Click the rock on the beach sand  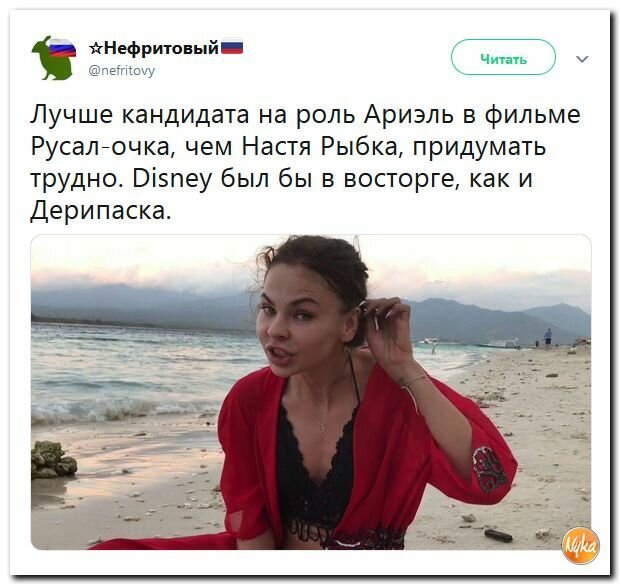[53, 460]
